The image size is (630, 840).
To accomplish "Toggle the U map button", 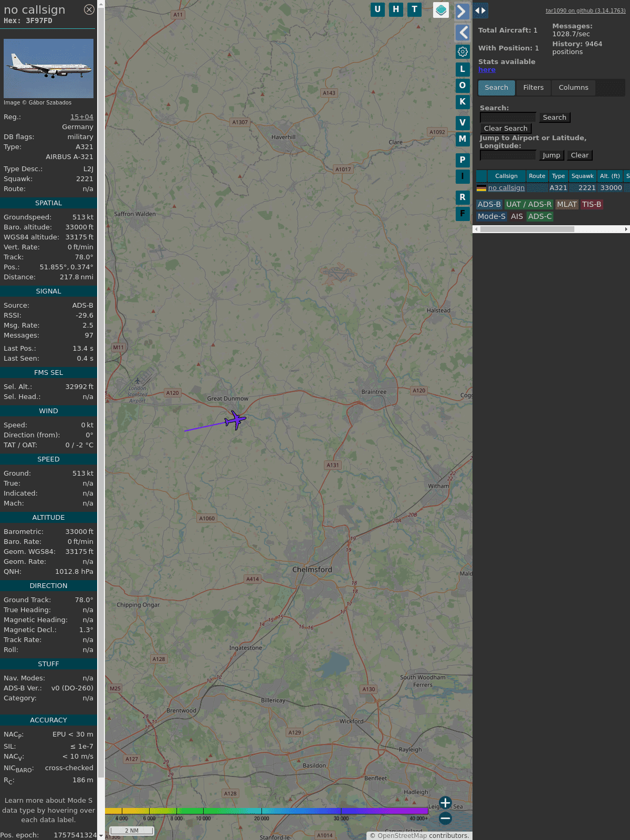I will [x=377, y=9].
